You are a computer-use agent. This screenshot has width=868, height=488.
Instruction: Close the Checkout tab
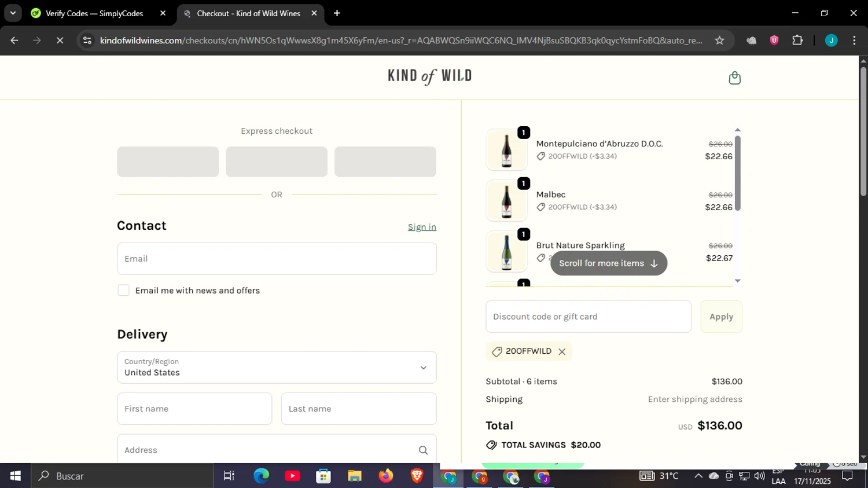click(x=314, y=13)
